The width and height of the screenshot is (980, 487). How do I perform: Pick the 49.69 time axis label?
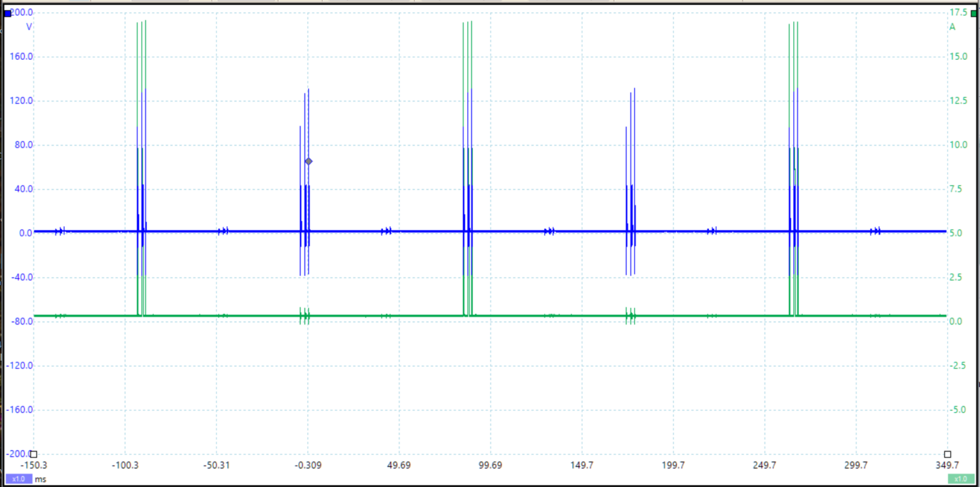pos(399,465)
